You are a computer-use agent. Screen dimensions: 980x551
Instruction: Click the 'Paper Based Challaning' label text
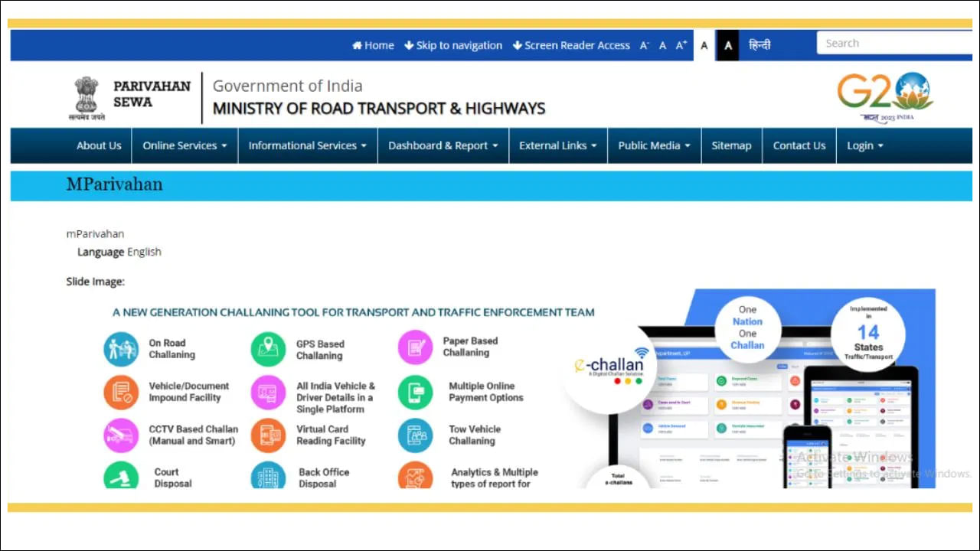pos(470,347)
